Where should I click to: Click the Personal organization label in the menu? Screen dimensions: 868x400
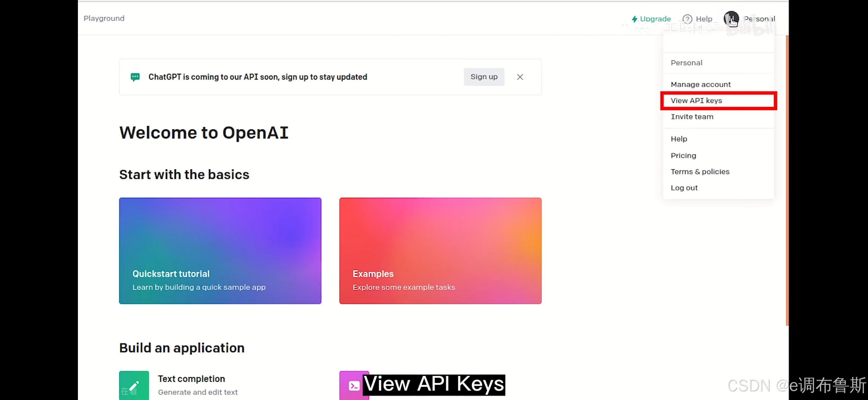[686, 63]
